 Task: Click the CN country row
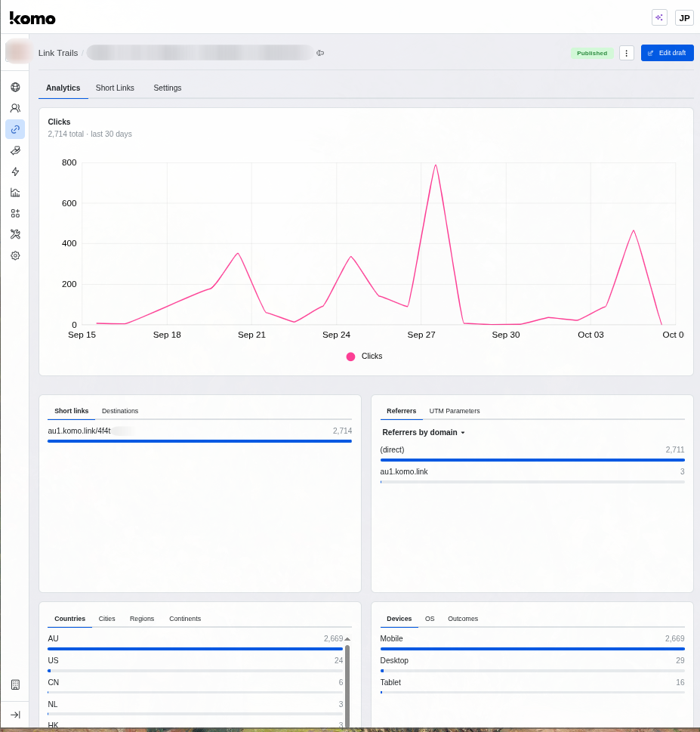(196, 686)
